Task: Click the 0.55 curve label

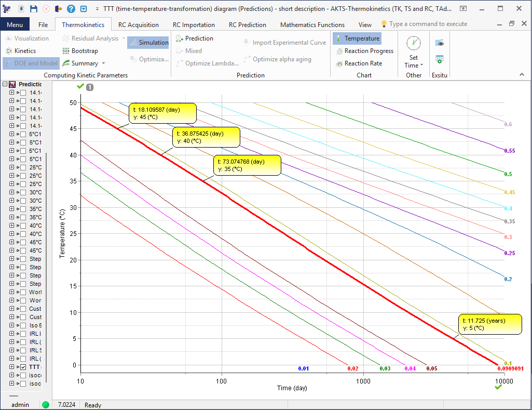Action: coord(509,151)
